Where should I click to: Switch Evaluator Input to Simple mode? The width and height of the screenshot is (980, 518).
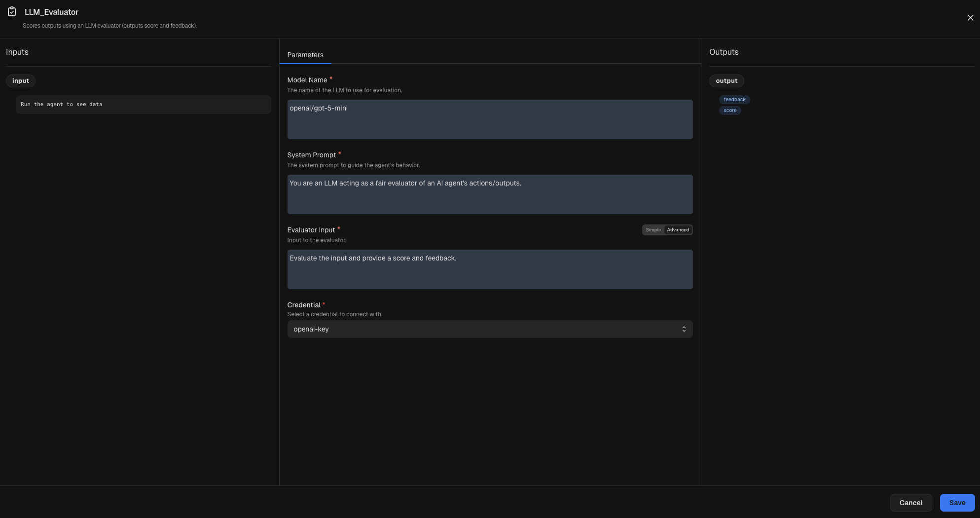(x=653, y=229)
